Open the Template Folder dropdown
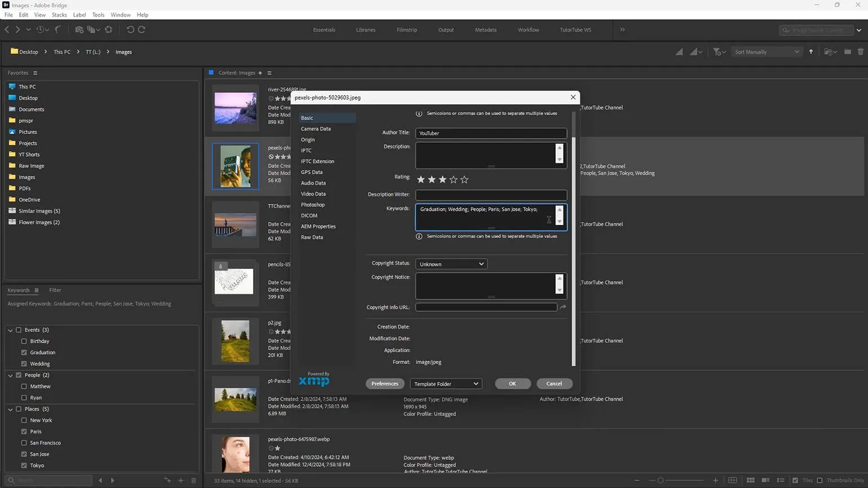Screen dimensions: 868x488 tap(446, 384)
